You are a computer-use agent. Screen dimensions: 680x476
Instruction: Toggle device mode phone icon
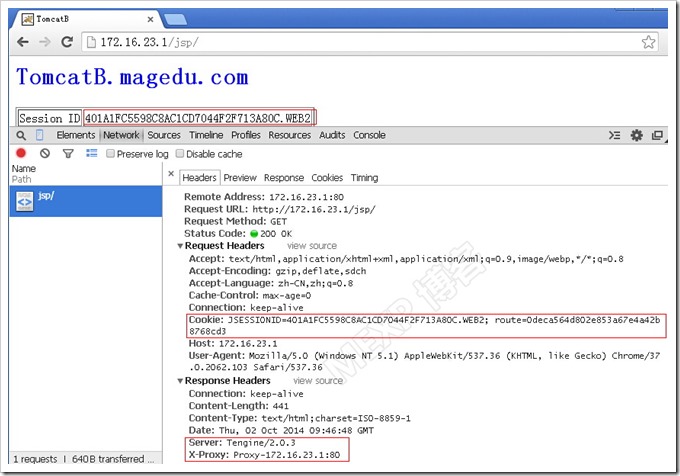(x=39, y=135)
